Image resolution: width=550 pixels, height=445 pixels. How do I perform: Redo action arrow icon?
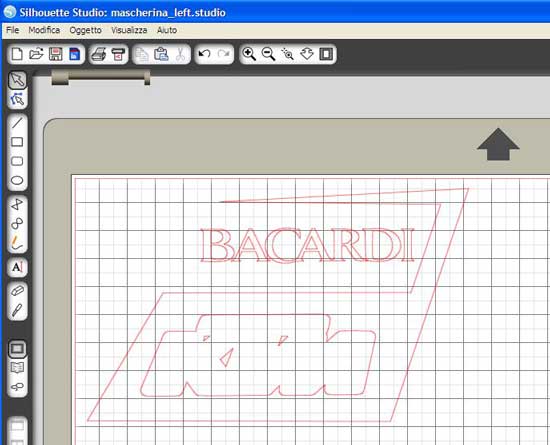tap(223, 54)
